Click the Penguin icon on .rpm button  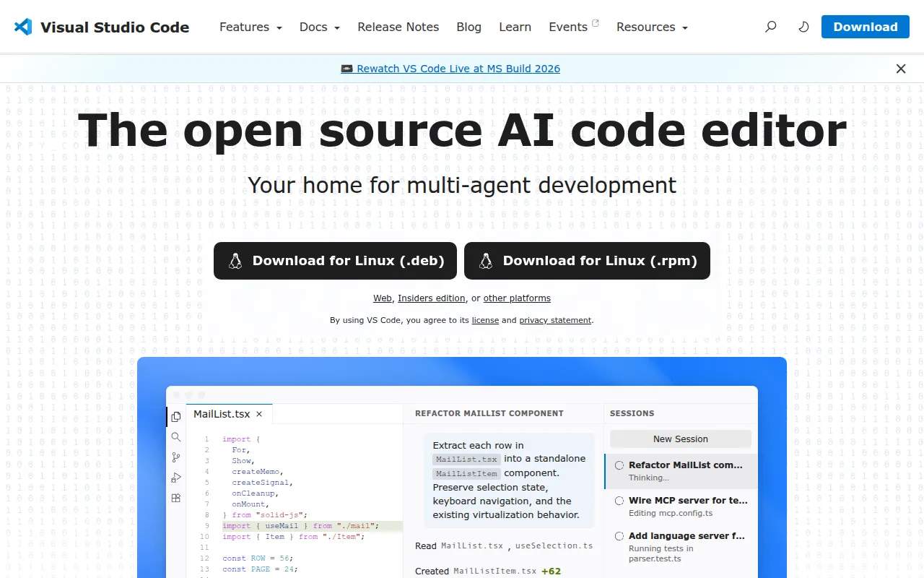point(486,261)
